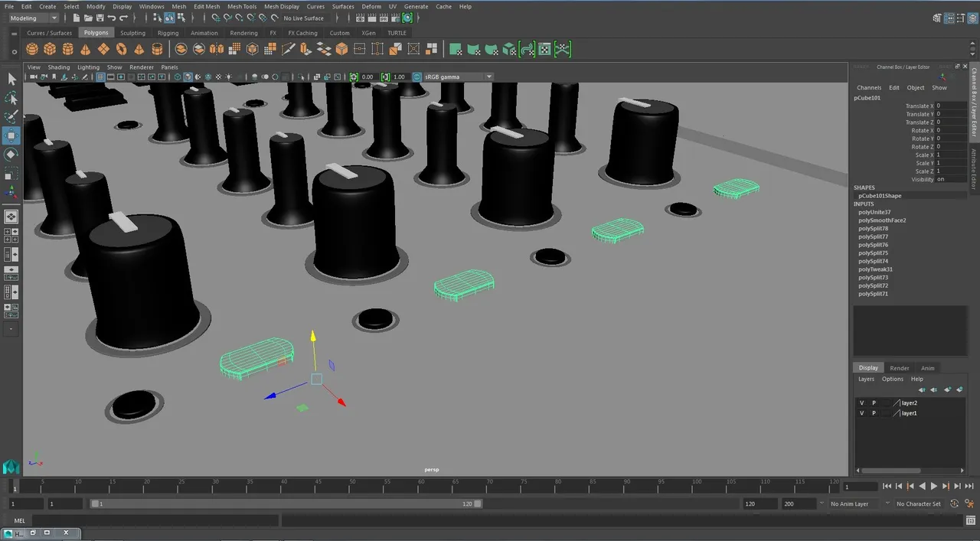This screenshot has height=541, width=980.
Task: Toggle visibility of layer1
Action: point(861,413)
